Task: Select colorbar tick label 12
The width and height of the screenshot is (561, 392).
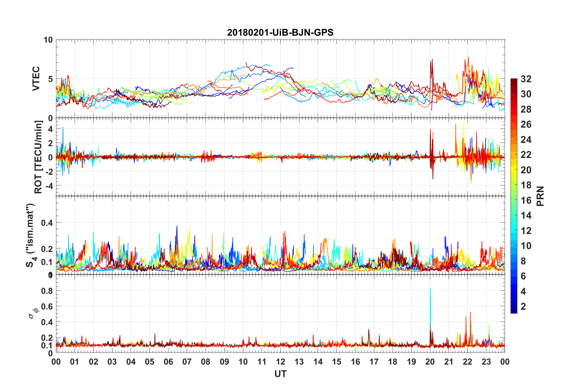Action: tap(526, 230)
